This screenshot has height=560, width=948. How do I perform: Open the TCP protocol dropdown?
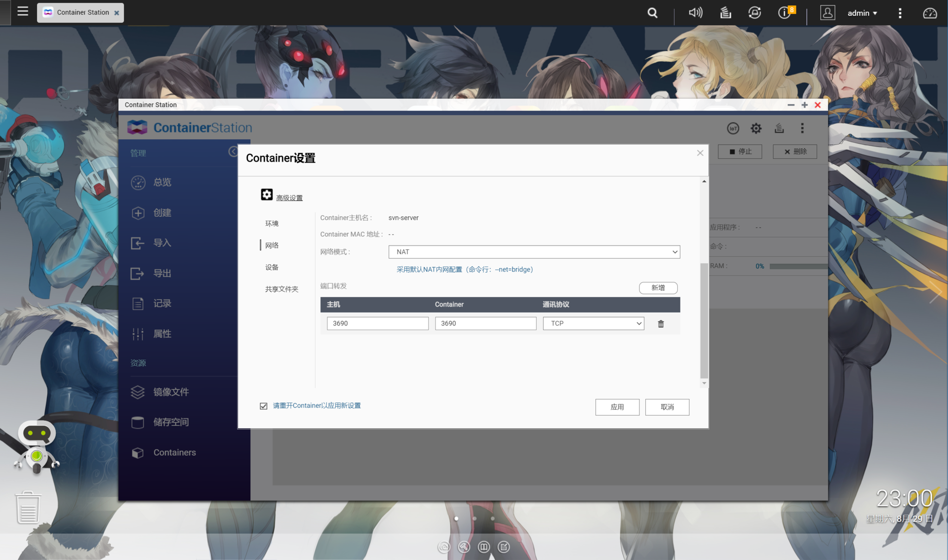click(593, 323)
